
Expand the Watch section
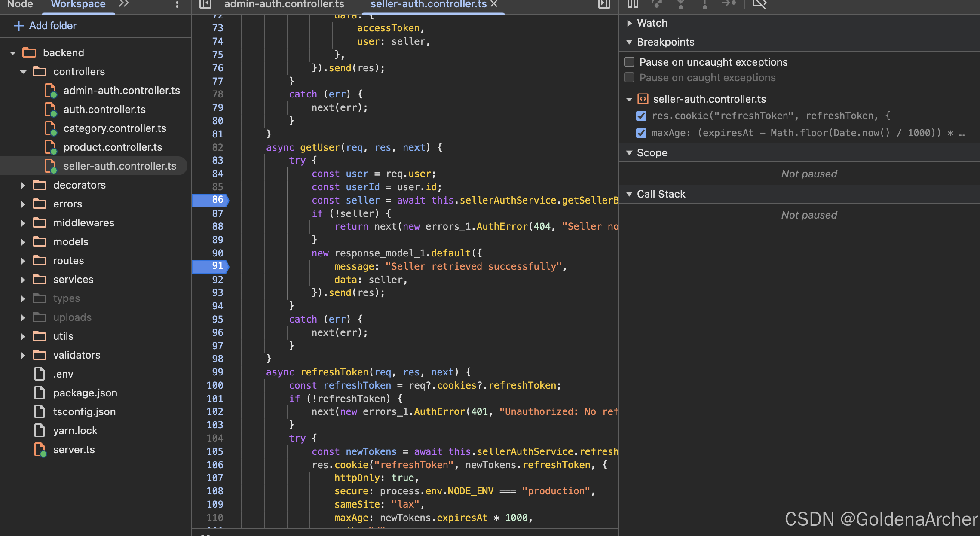tap(630, 23)
